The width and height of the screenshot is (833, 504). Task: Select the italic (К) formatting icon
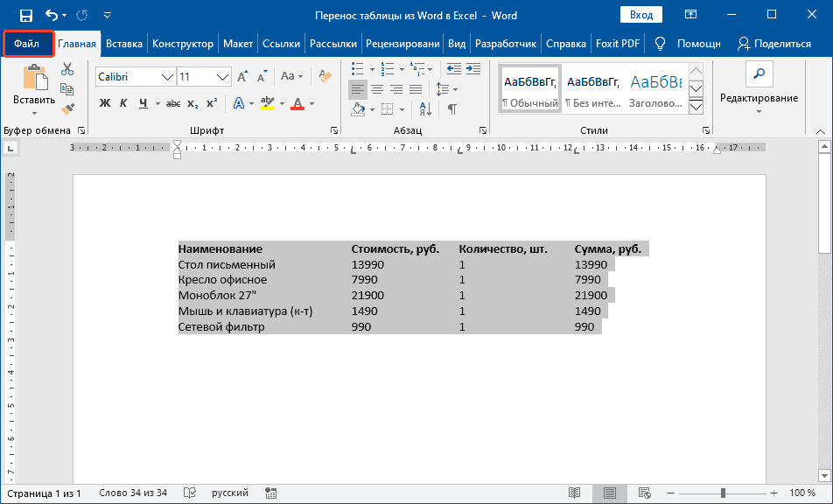(123, 103)
